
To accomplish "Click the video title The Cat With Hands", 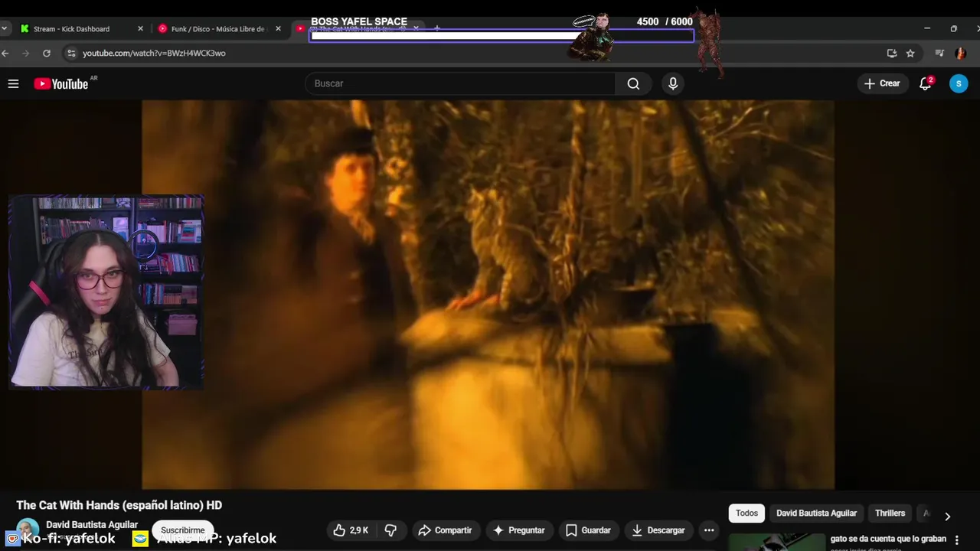I will (x=119, y=505).
